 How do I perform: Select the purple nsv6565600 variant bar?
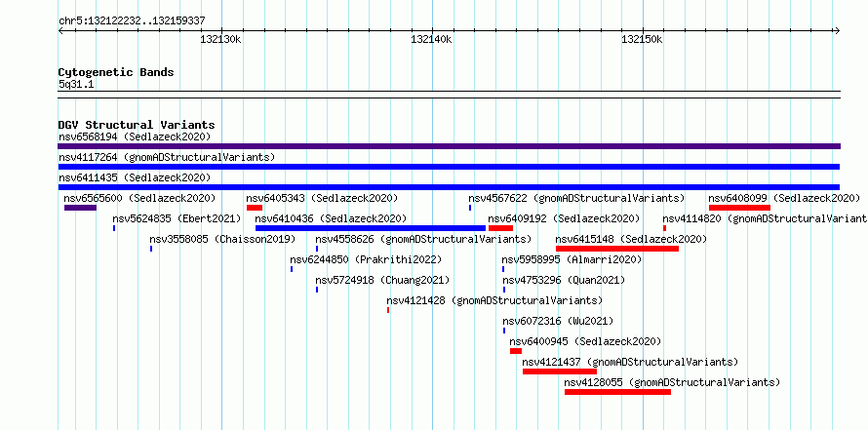[x=80, y=208]
